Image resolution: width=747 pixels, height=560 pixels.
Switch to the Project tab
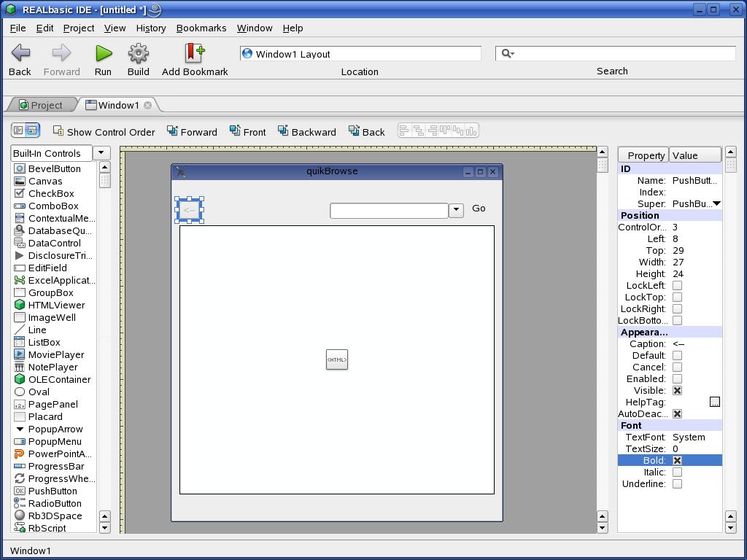41,105
